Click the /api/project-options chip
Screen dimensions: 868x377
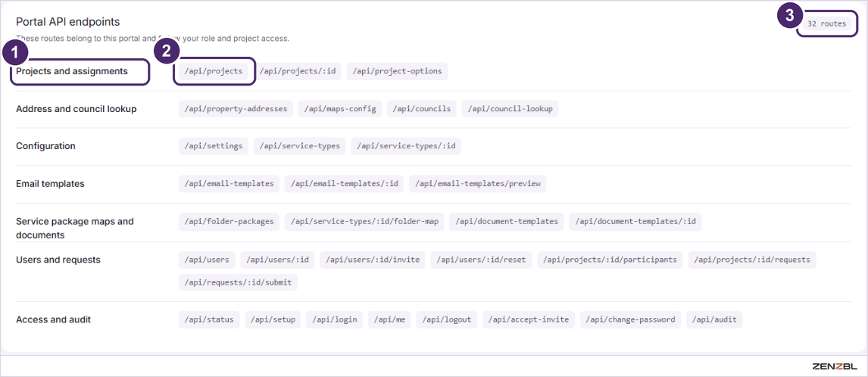(398, 71)
